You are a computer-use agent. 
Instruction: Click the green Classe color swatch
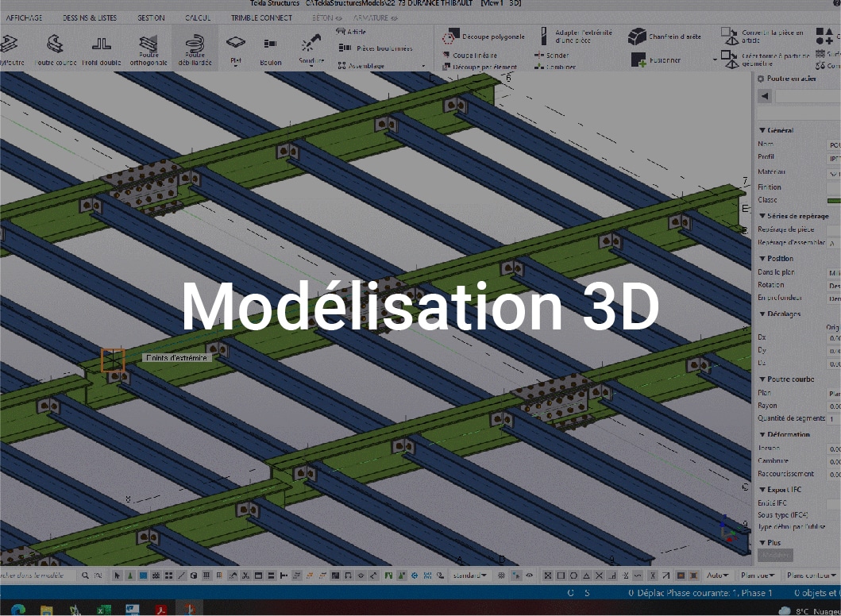833,201
